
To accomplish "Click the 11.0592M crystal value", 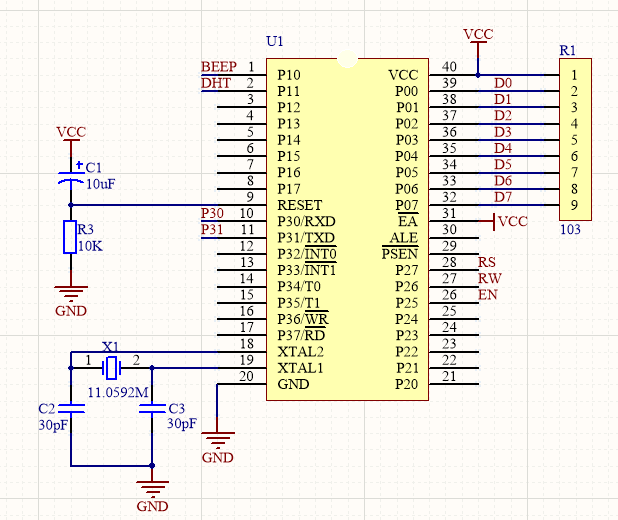I will pos(118,392).
